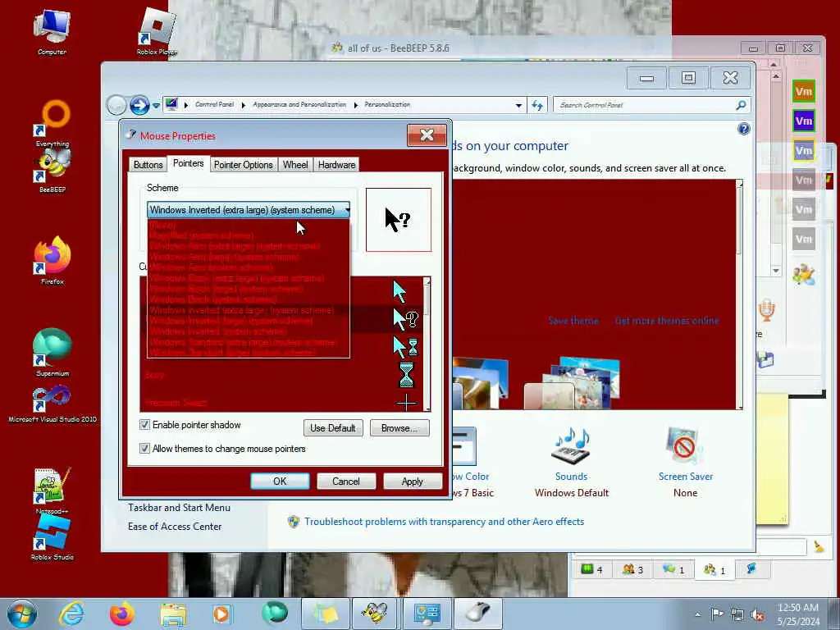Click Apply in Mouse Properties
The width and height of the screenshot is (840, 630).
click(x=413, y=481)
